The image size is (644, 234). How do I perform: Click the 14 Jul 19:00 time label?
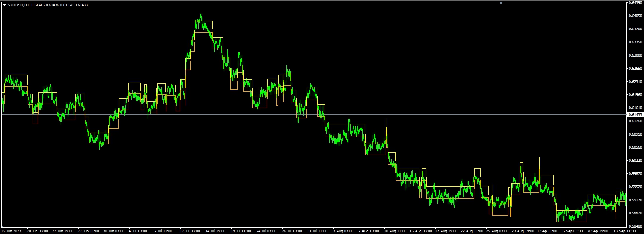[x=216, y=231]
